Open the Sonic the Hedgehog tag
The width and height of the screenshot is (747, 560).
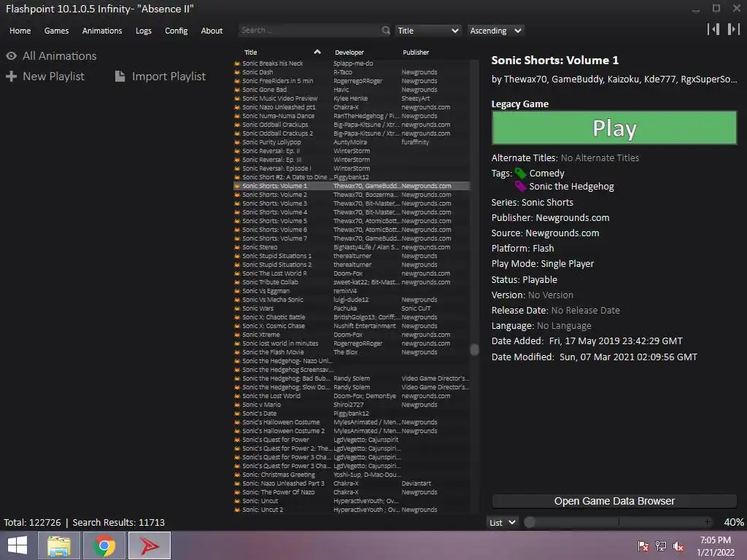571,187
